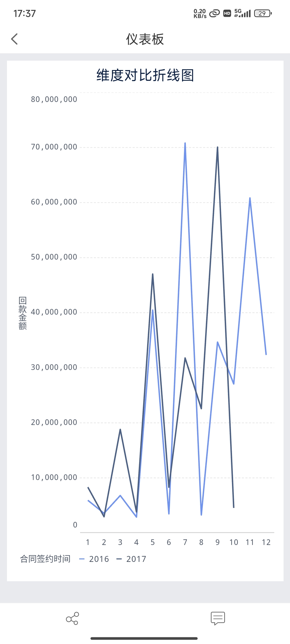The image size is (290, 644).
Task: Toggle the 2016 legend series
Action: tap(99, 559)
